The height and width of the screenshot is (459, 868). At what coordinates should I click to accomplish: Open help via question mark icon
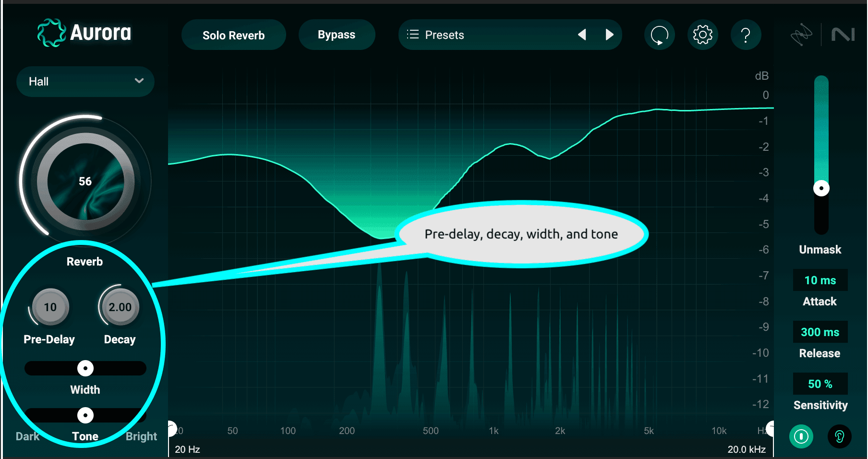click(746, 35)
